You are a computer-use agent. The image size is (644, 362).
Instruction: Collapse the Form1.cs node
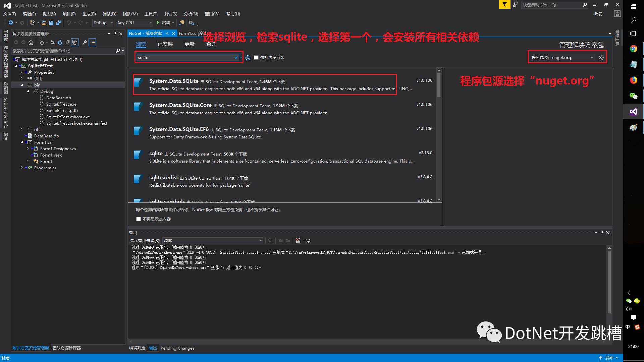coord(22,142)
